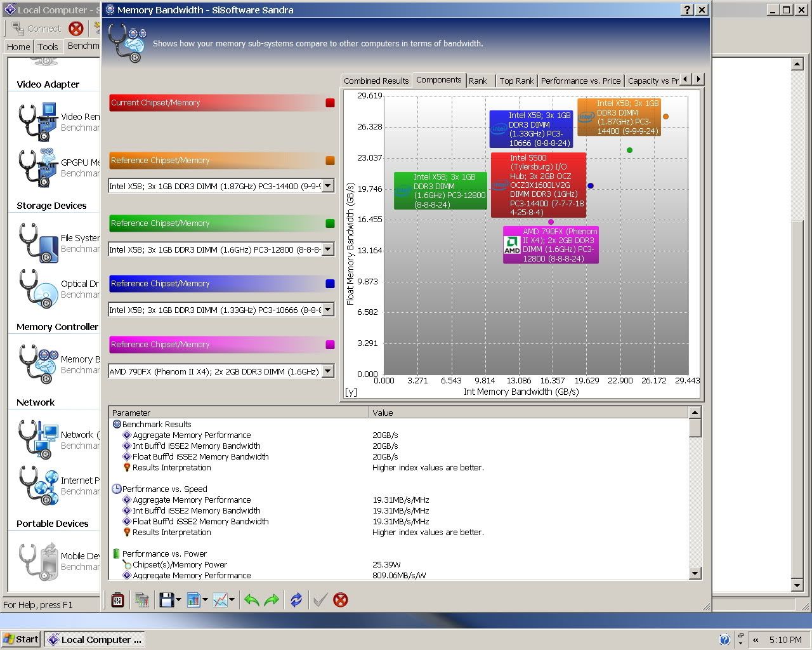Launch the Internet benchmark globe icon
812x650 pixels.
point(37,485)
